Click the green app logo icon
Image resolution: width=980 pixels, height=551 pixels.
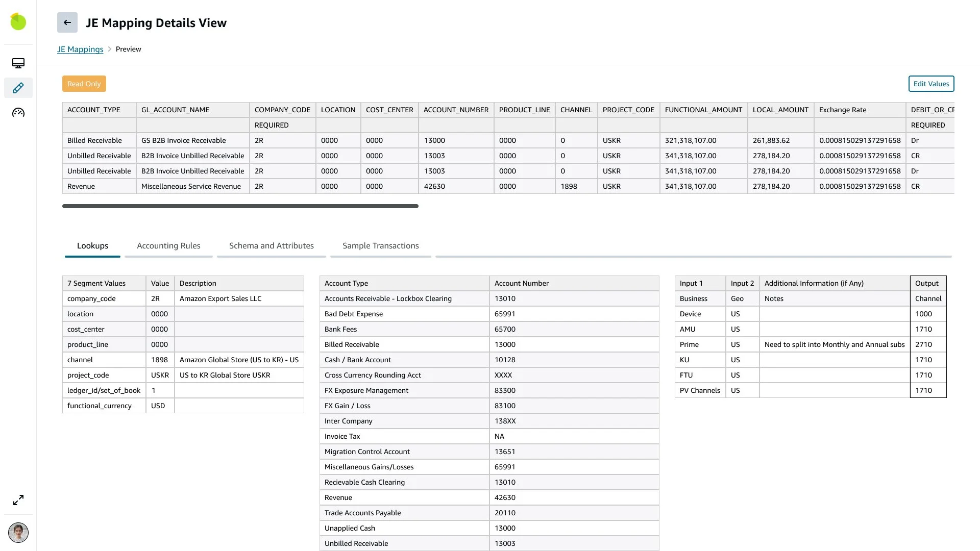point(18,21)
